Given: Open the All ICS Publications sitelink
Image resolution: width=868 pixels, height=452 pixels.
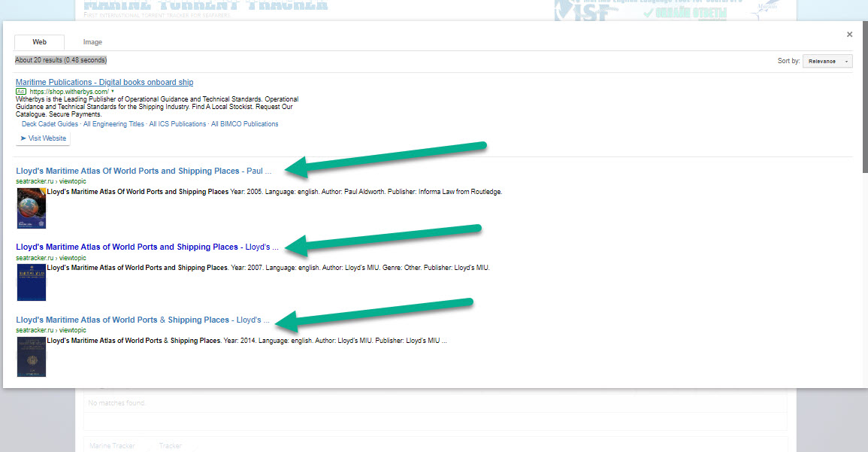Looking at the screenshot, I should click(177, 124).
